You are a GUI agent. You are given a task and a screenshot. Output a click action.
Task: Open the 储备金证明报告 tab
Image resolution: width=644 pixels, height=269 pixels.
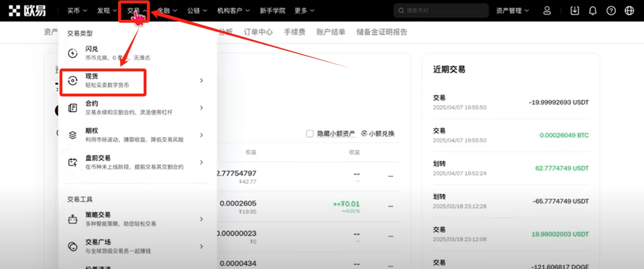click(x=382, y=32)
